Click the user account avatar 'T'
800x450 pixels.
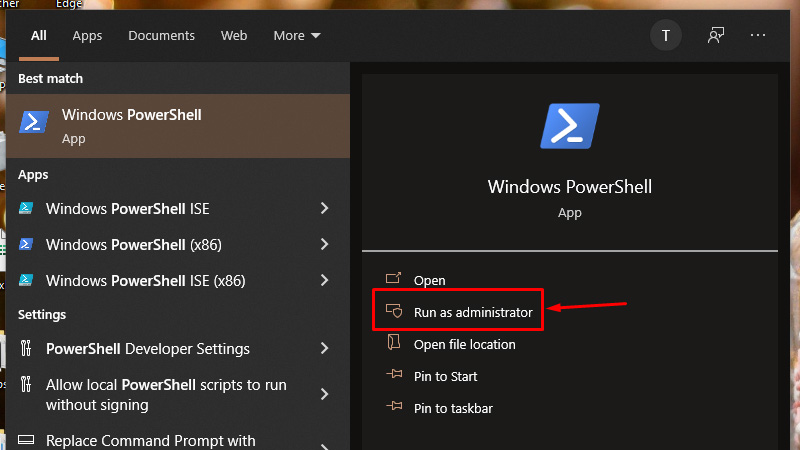[x=666, y=35]
